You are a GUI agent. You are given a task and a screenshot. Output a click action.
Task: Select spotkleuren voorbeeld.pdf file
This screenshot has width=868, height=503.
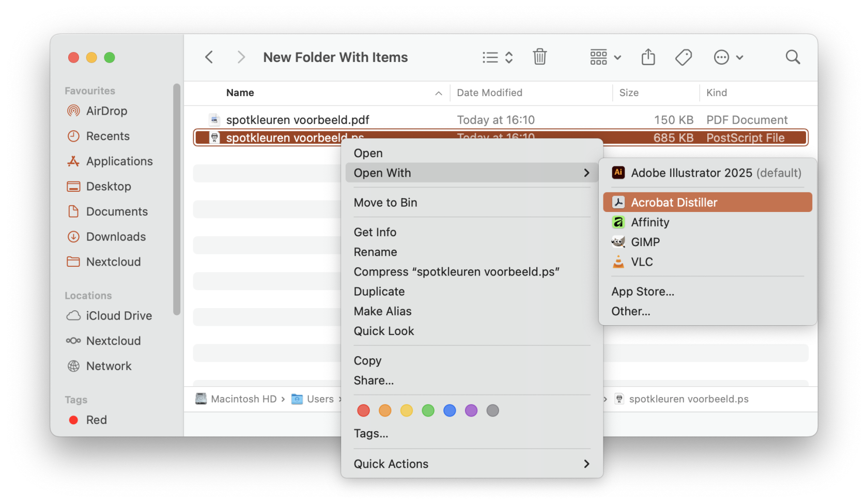tap(501, 120)
